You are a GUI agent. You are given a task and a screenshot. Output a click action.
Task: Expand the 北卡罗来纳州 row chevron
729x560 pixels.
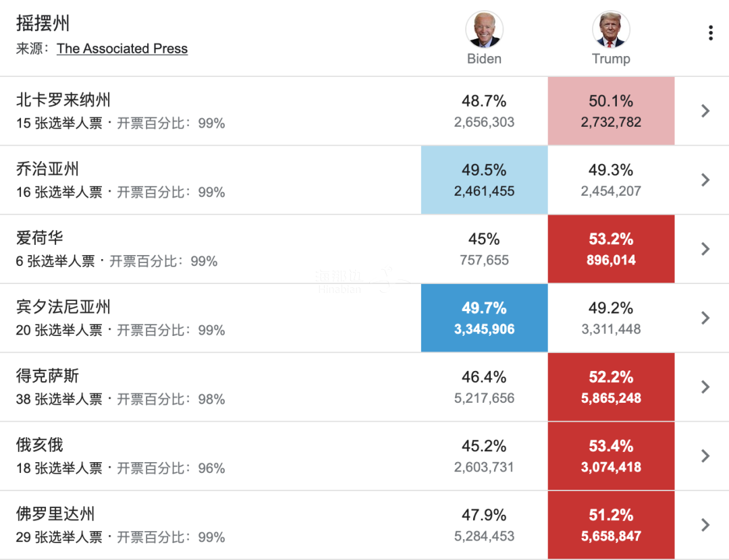tap(705, 111)
